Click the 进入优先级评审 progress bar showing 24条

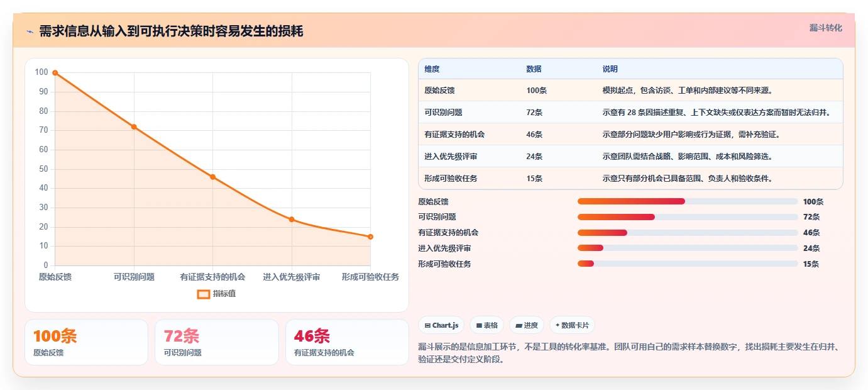688,248
